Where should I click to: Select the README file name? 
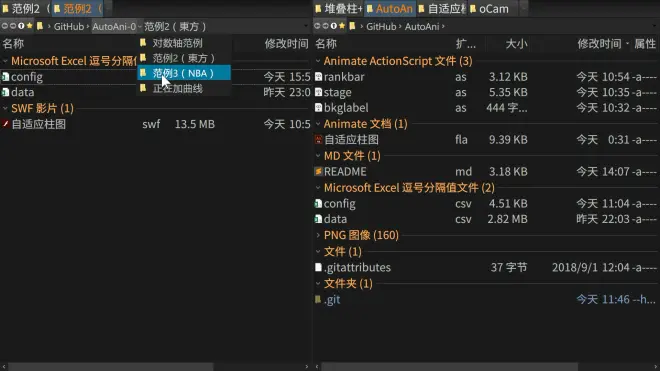pyautogui.click(x=345, y=171)
